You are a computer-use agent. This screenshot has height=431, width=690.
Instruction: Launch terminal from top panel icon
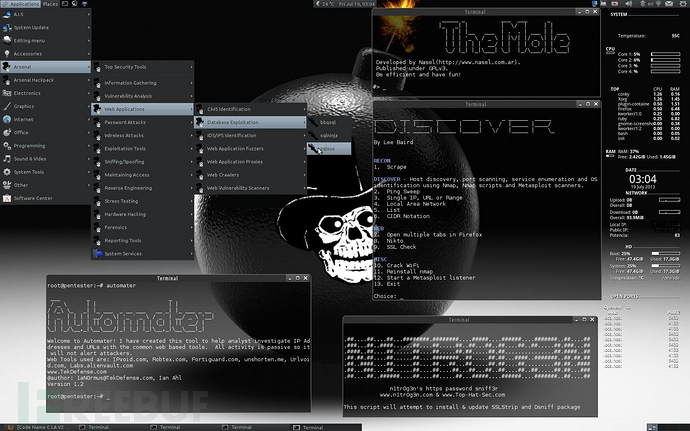(65, 4)
